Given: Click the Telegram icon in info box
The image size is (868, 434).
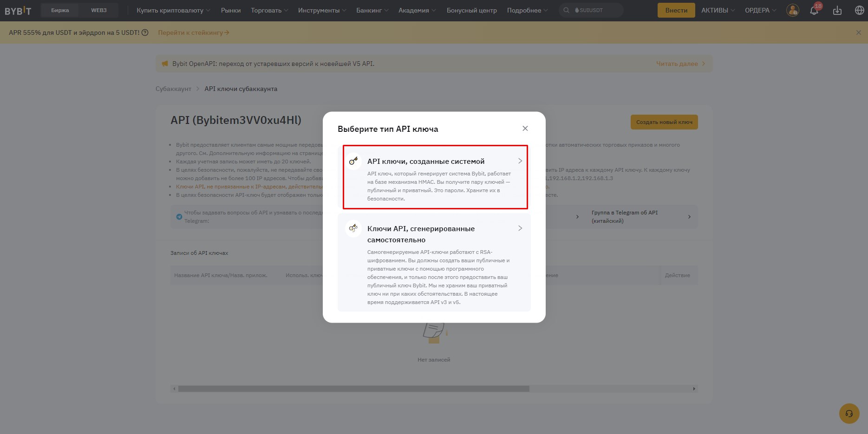Looking at the screenshot, I should 179,217.
